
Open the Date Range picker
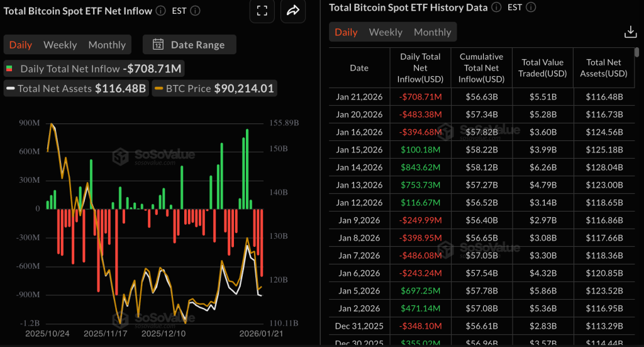point(189,45)
